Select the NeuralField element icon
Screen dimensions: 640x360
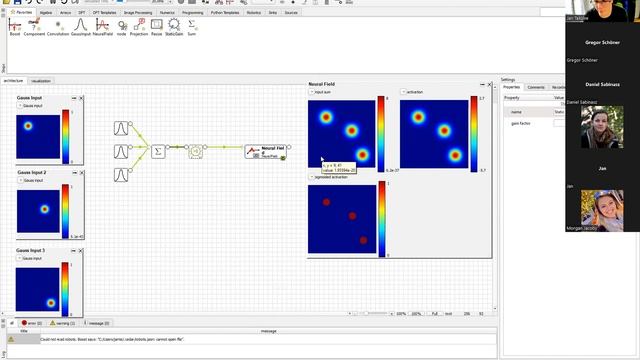click(102, 25)
